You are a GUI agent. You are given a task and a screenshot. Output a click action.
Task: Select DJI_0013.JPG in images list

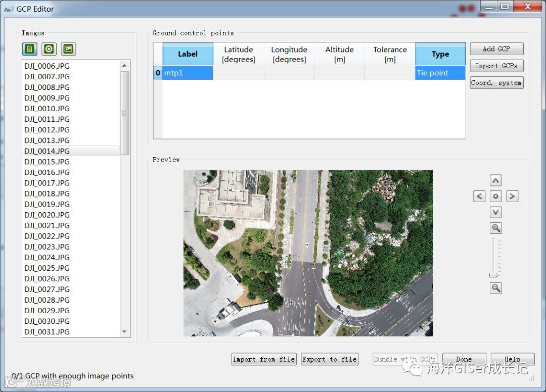(71, 140)
